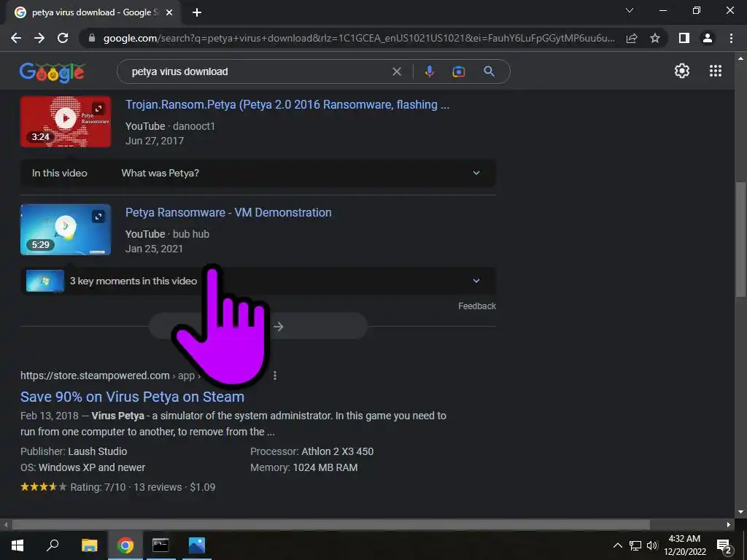747x560 pixels.
Task: Open Windows Start menu
Action: tap(18, 545)
